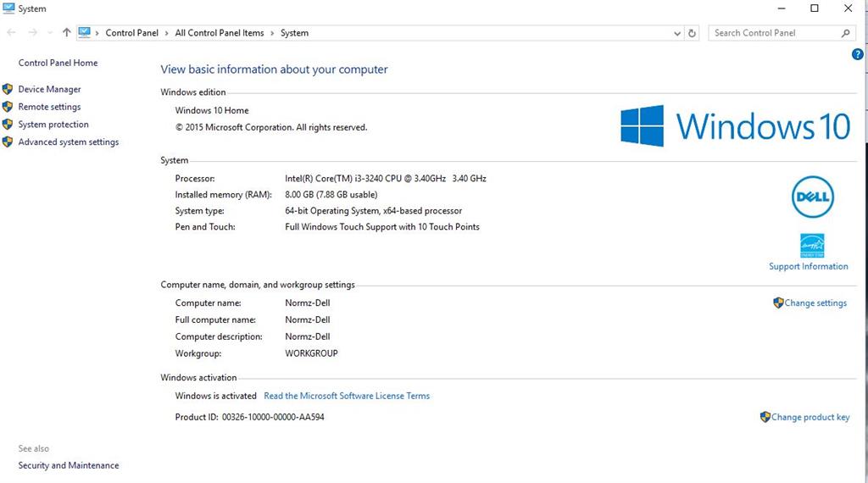Expand the chevron before Control Panel breadcrumb
The image size is (868, 483).
point(97,33)
